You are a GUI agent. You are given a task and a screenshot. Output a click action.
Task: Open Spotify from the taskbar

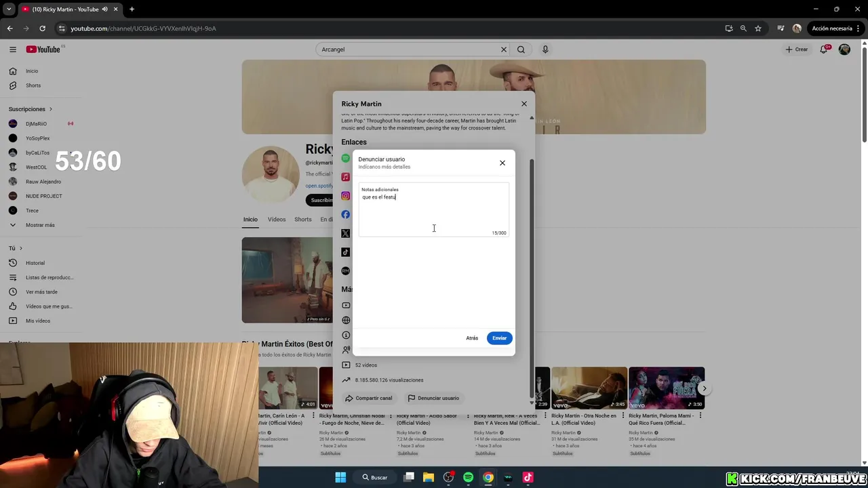pyautogui.click(x=468, y=477)
